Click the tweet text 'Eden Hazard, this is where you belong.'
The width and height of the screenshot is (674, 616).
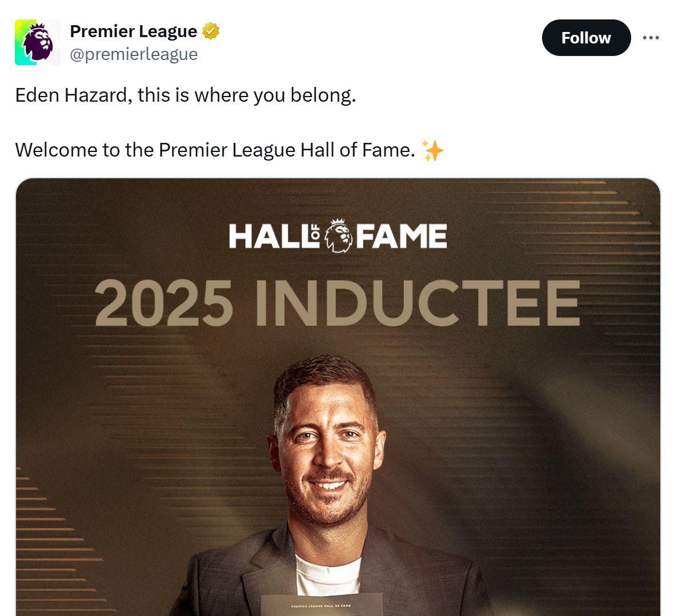point(186,95)
